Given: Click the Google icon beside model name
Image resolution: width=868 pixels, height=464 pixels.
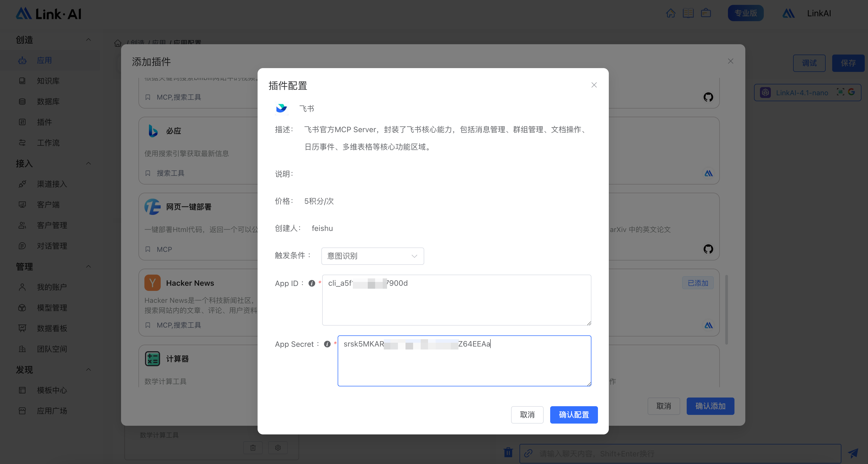Looking at the screenshot, I should click(851, 92).
